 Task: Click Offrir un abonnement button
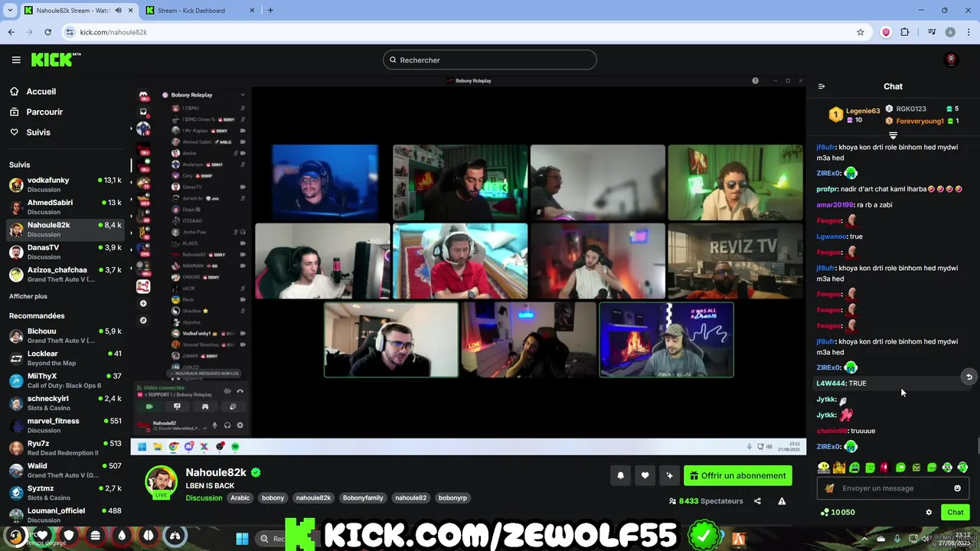(x=738, y=476)
